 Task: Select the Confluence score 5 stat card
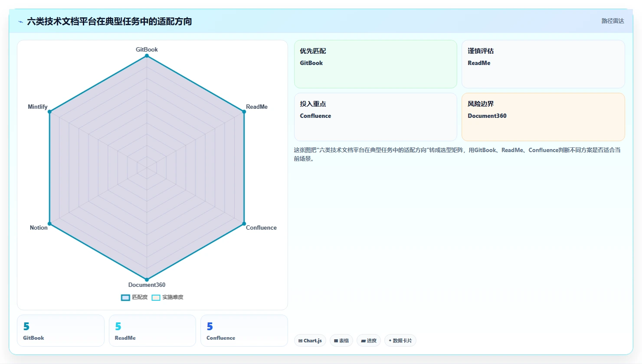coord(244,331)
